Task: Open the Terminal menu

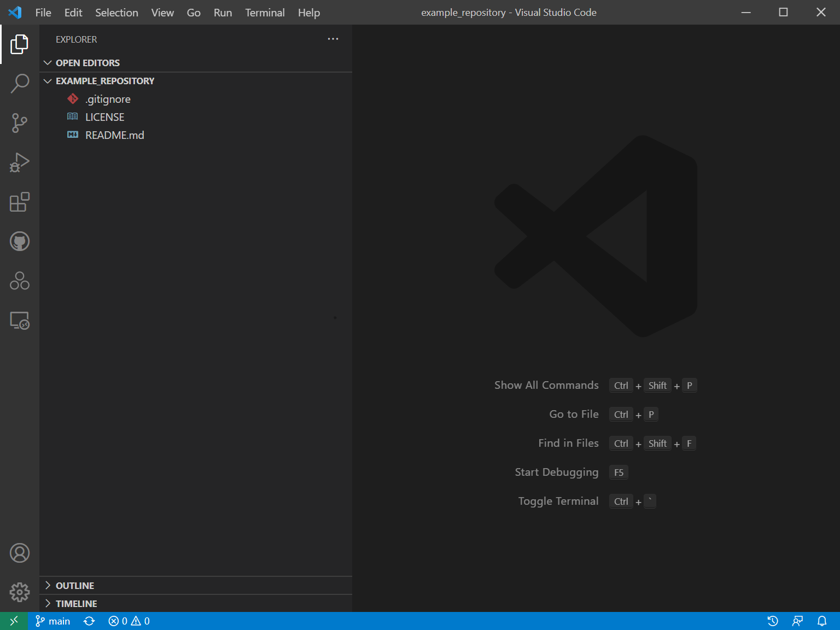Action: (265, 13)
